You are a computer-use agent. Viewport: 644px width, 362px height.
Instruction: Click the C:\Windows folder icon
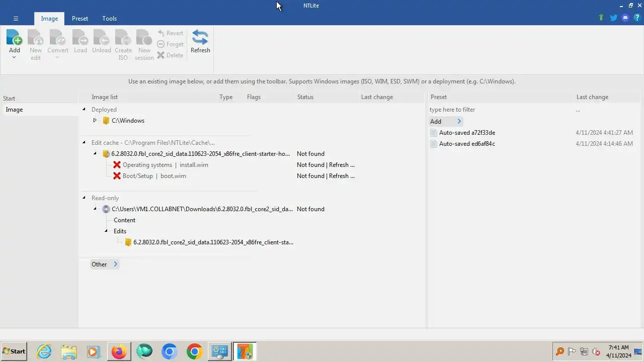[x=106, y=121]
